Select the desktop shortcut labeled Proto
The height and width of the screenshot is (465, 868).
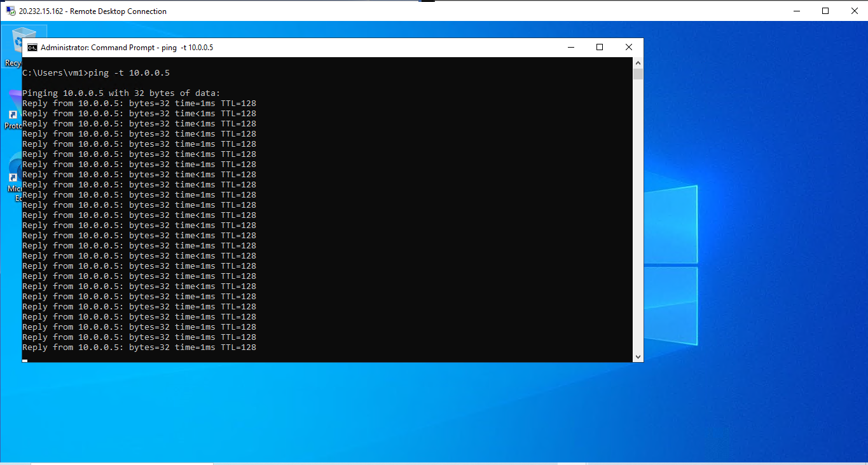point(13,109)
